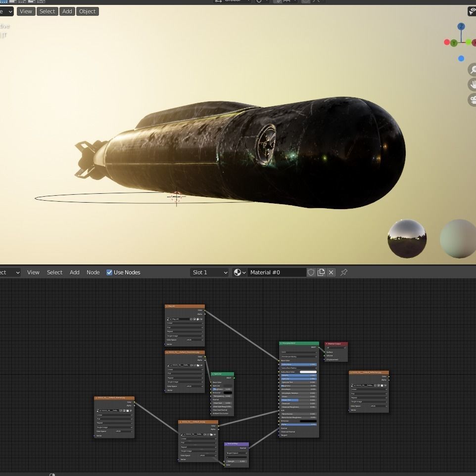Screen dimensions: 476x476
Task: Open Tangent Space dropdown in Normal Map node
Action: point(237,453)
